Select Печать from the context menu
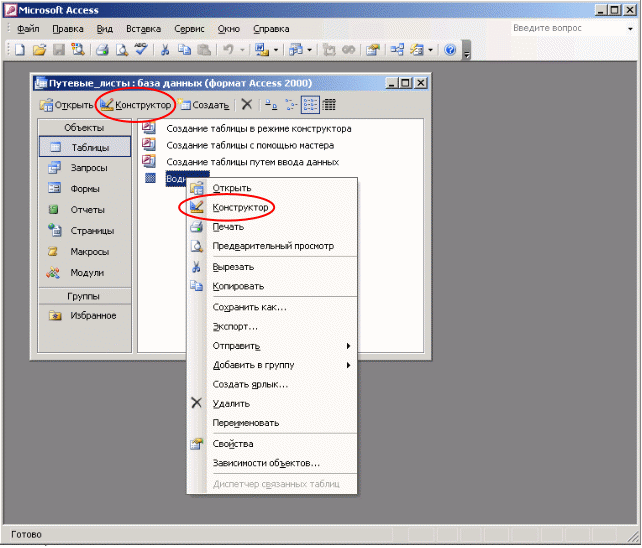 tap(272, 226)
